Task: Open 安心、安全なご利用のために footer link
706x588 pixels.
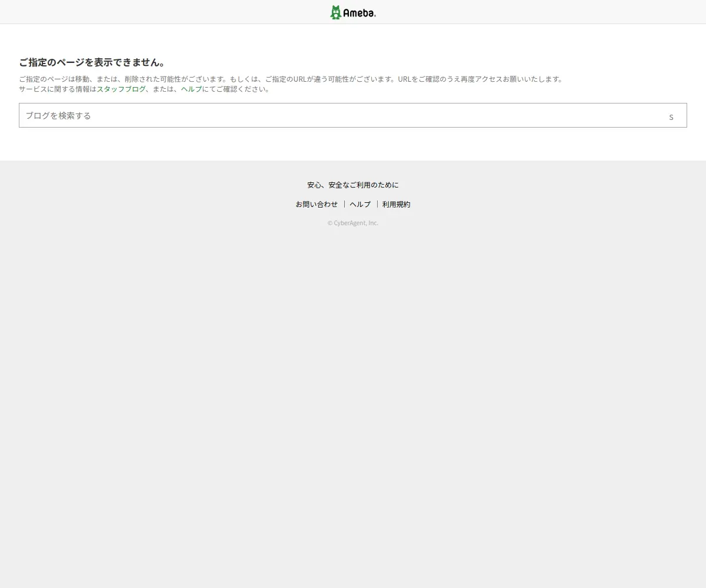Action: coord(353,185)
